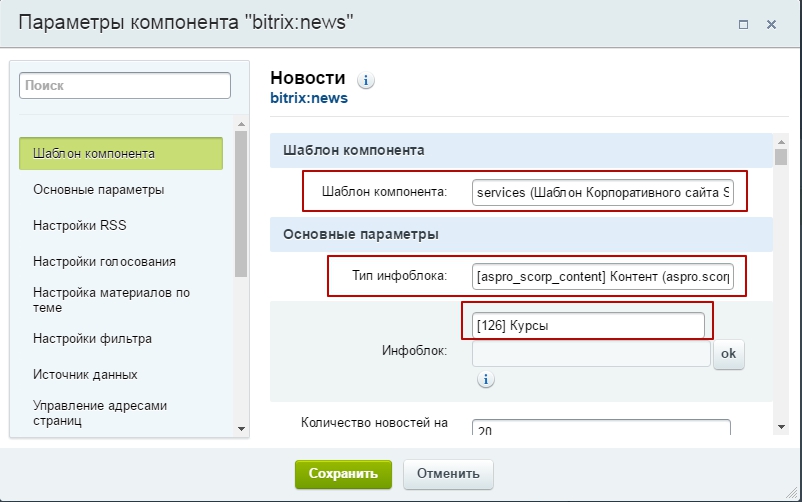Open the Шаблон компонента dropdown
802x502 pixels.
click(604, 191)
